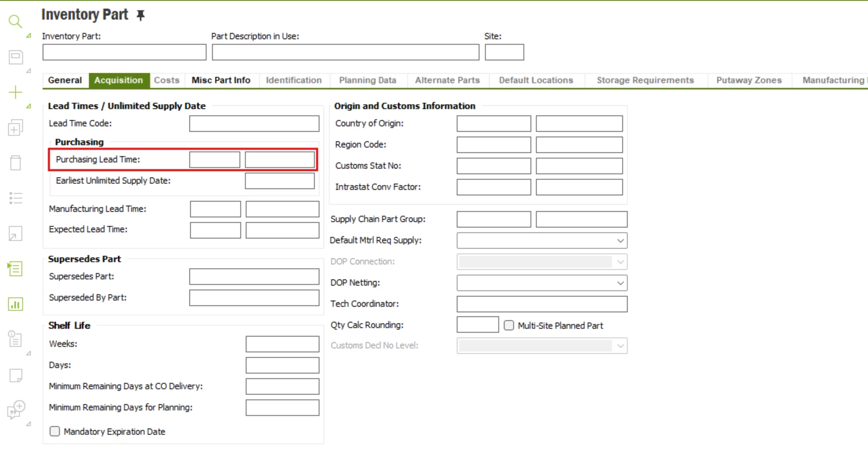Expand the small arrow under comment icon

(x=29, y=424)
